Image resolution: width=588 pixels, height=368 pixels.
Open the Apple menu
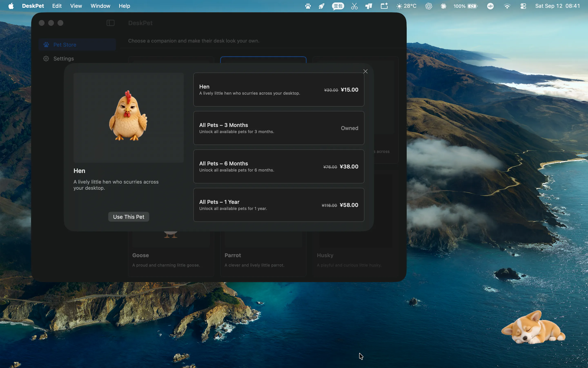coord(11,6)
